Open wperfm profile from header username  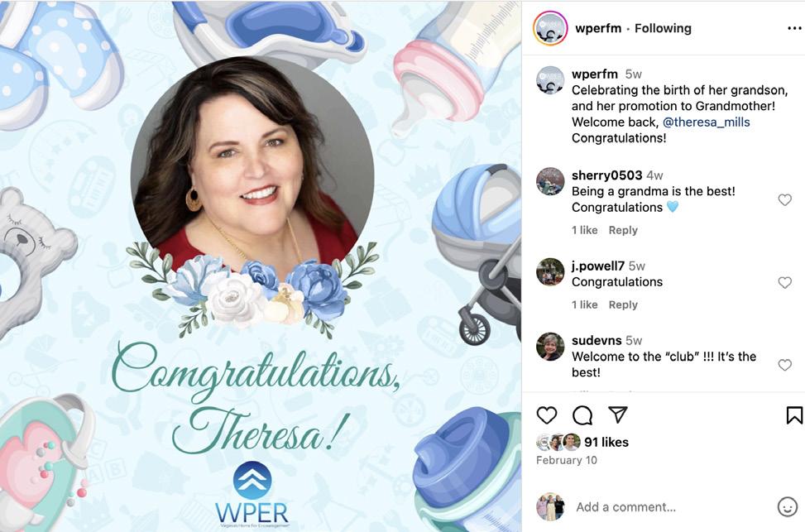[598, 28]
